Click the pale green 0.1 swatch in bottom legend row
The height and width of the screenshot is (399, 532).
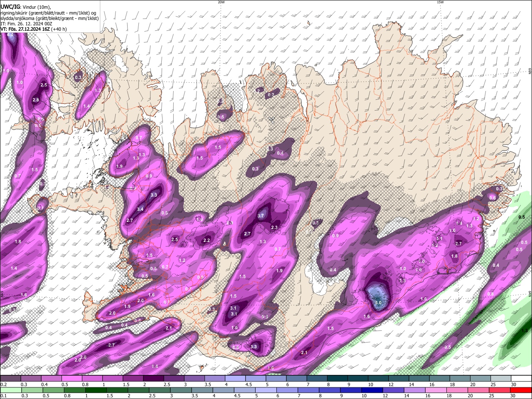pos(11,390)
